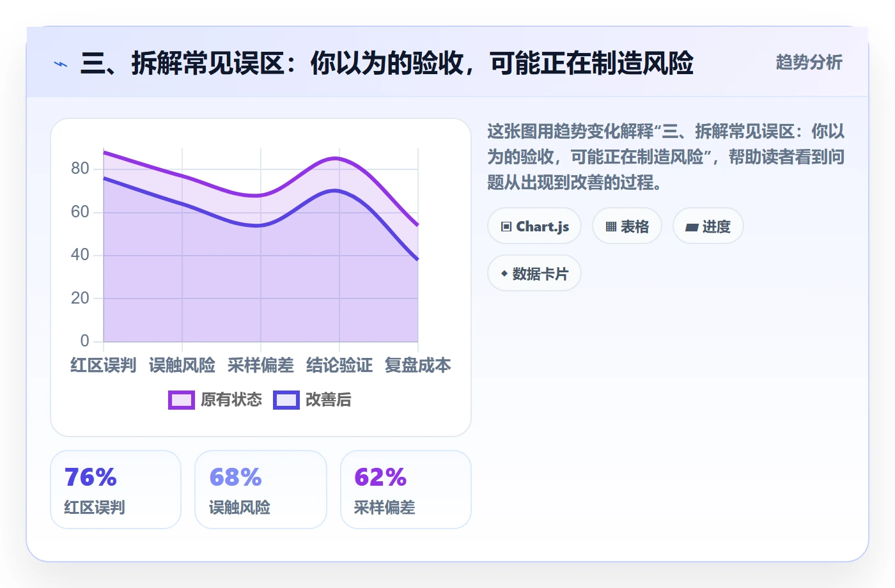
Task: Click the 误触风险 x-axis label
Action: (x=182, y=366)
